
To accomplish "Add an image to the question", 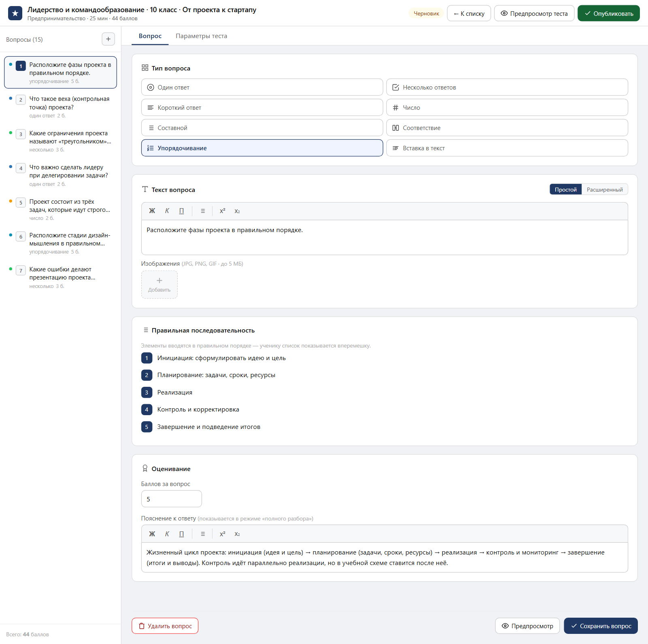I will click(160, 285).
